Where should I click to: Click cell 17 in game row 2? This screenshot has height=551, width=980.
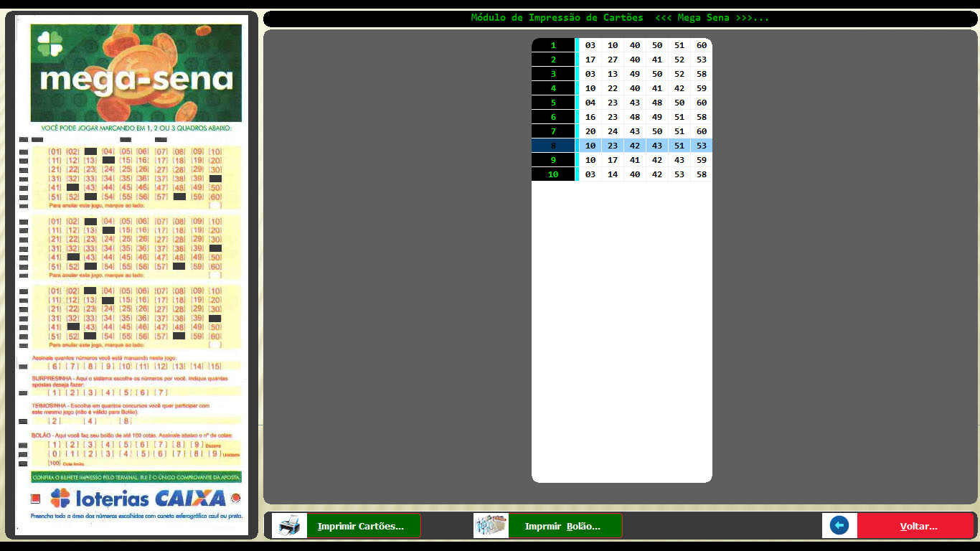coord(590,60)
